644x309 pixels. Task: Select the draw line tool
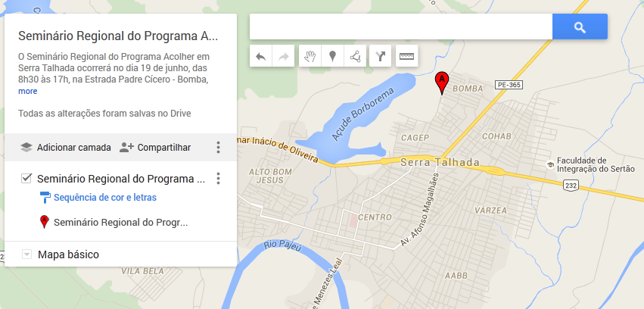tap(355, 56)
